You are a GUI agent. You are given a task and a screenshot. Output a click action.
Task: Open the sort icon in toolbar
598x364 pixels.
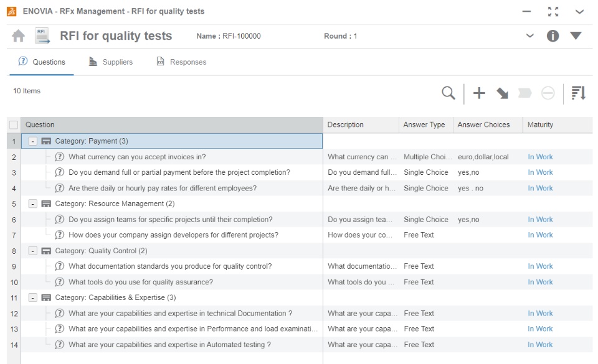click(579, 93)
